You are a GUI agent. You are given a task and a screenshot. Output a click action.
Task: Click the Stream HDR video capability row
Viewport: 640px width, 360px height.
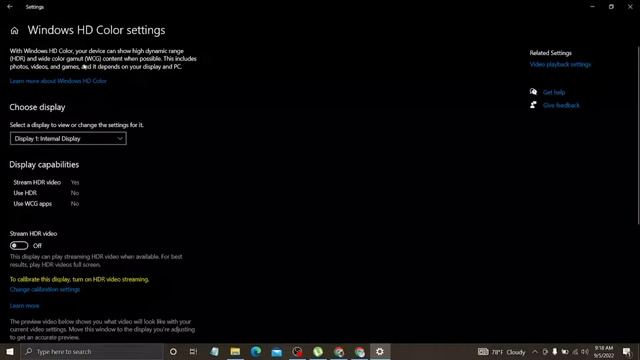[46, 182]
